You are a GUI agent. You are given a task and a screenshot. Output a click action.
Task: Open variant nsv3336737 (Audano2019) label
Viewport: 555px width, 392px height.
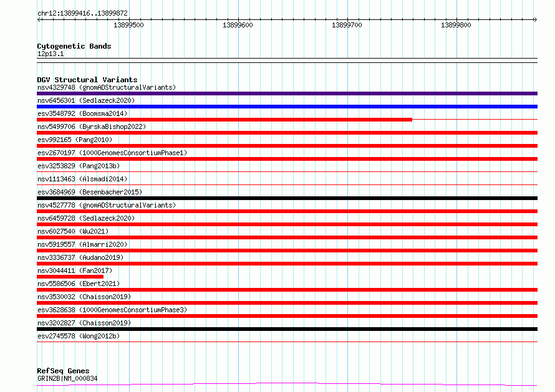[x=80, y=257]
